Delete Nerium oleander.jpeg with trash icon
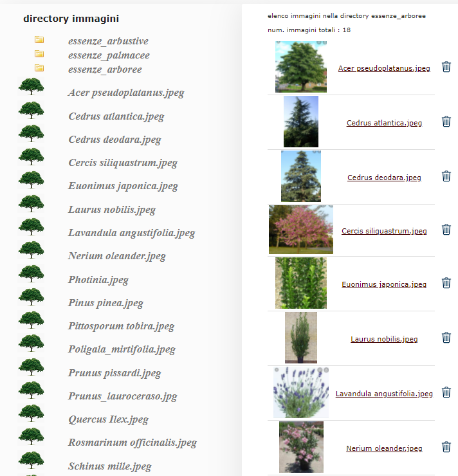This screenshot has height=476, width=458. tap(446, 447)
